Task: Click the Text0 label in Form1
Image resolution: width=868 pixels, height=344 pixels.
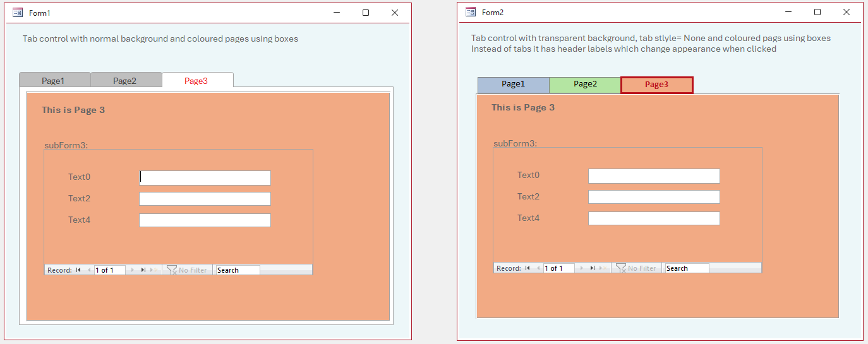Action: [80, 177]
